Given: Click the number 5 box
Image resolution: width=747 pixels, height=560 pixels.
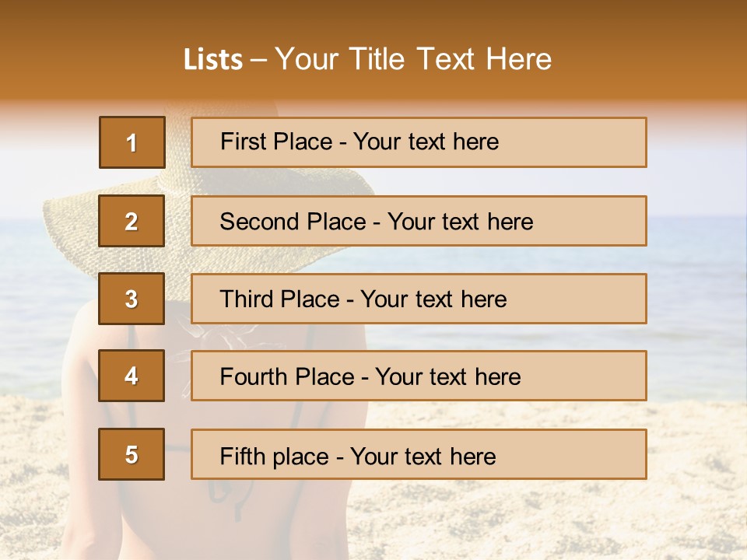Looking at the screenshot, I should point(132,454).
